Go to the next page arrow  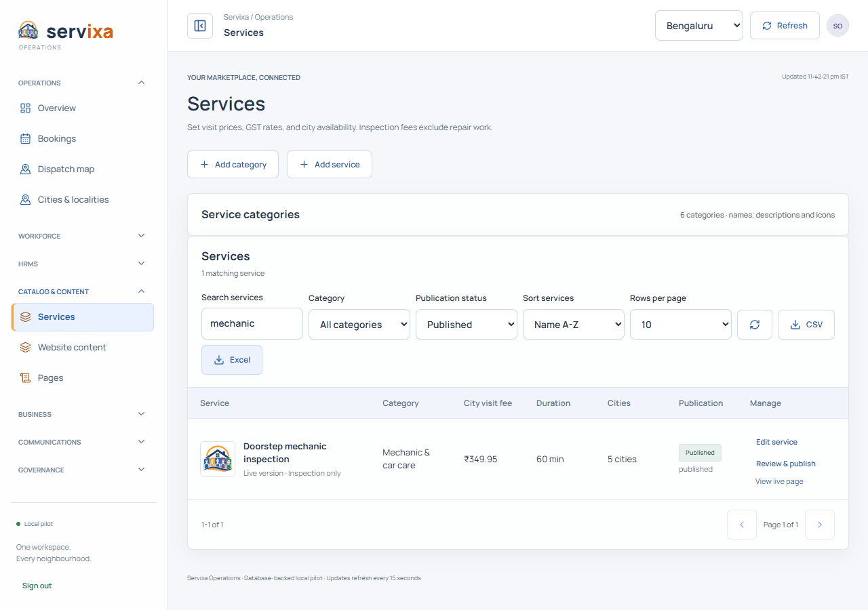point(820,525)
